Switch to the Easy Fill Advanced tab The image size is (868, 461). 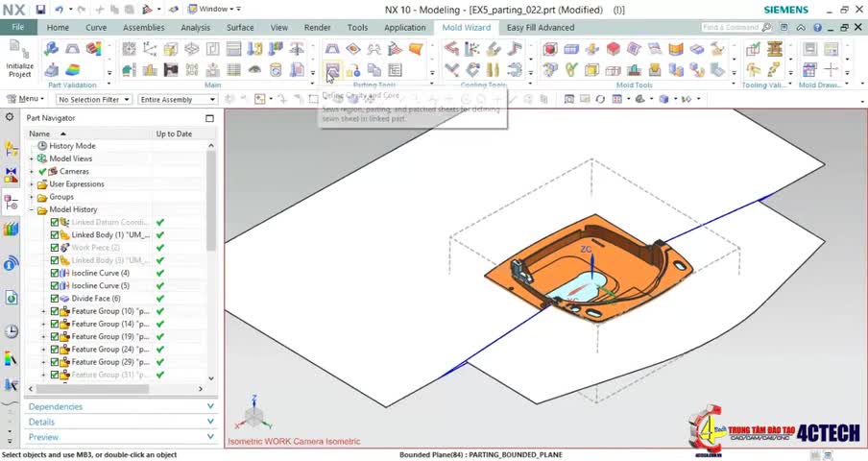(x=541, y=27)
